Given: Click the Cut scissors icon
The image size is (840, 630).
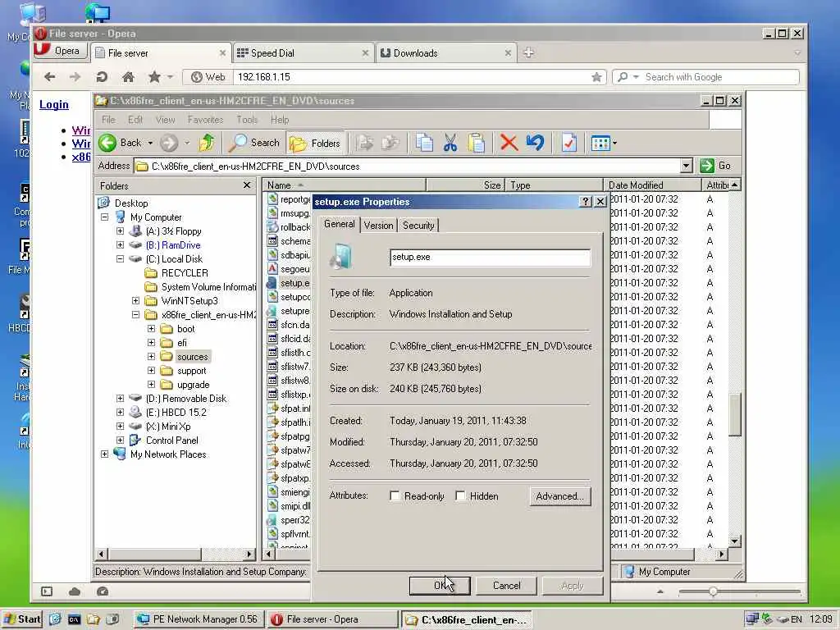Looking at the screenshot, I should tap(450, 143).
